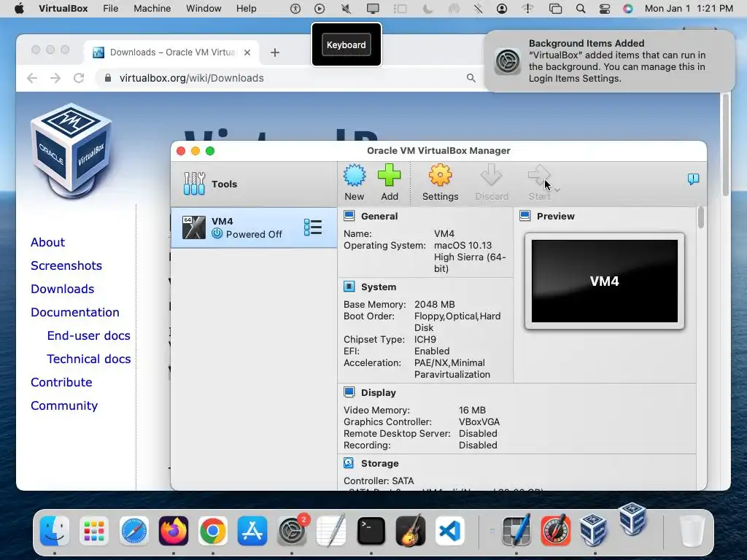This screenshot has height=560, width=747.
Task: Open the VirtualBox application menu
Action: [x=63, y=9]
